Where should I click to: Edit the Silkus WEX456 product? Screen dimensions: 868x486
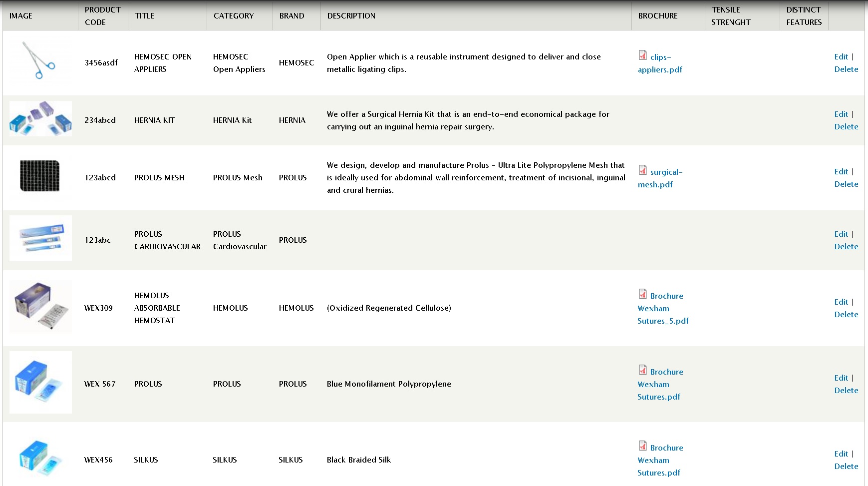pyautogui.click(x=841, y=454)
